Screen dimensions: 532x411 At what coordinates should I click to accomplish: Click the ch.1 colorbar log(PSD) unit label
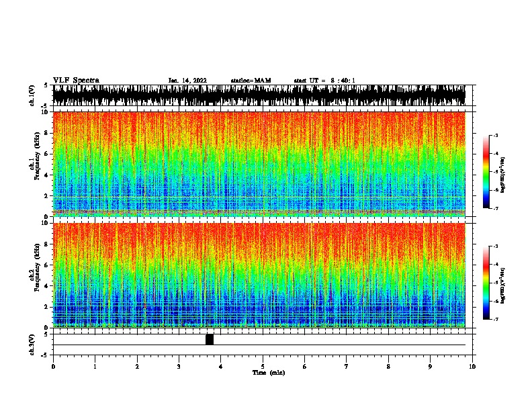[502, 175]
